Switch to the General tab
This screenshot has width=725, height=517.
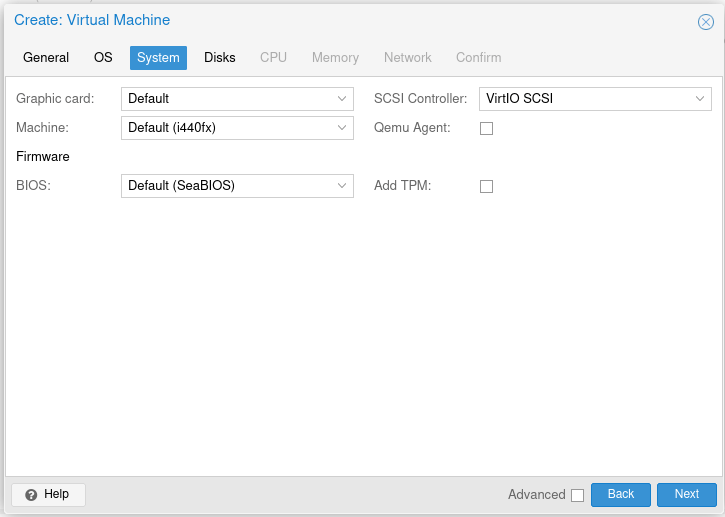point(46,58)
